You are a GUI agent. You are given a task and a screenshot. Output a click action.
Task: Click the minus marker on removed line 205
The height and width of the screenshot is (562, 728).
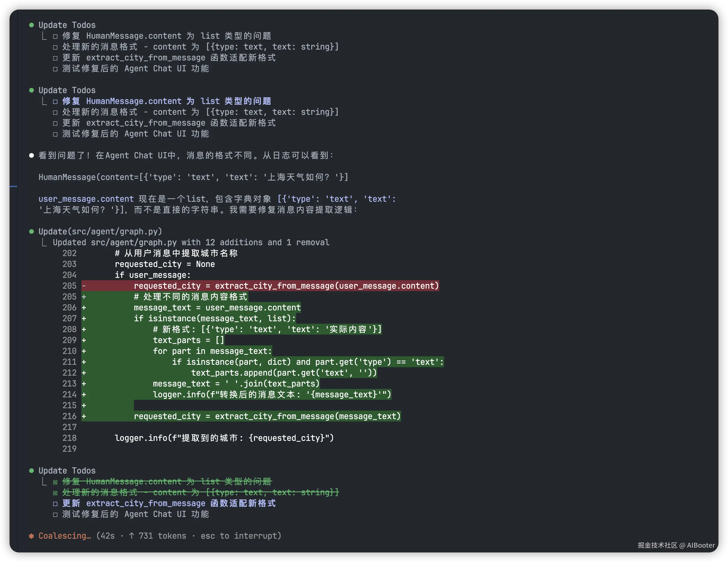point(84,286)
